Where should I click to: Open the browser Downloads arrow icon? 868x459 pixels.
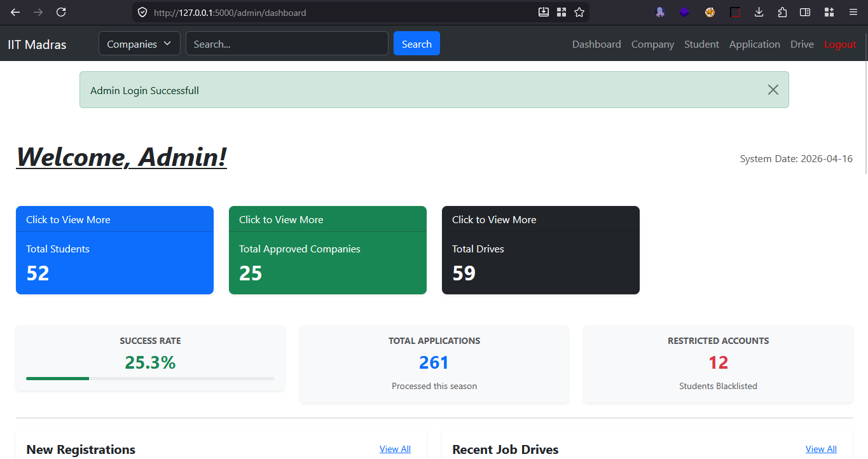pyautogui.click(x=759, y=12)
